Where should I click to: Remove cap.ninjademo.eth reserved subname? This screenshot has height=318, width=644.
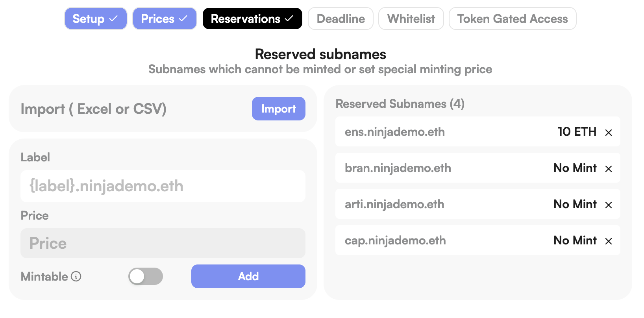click(x=609, y=241)
